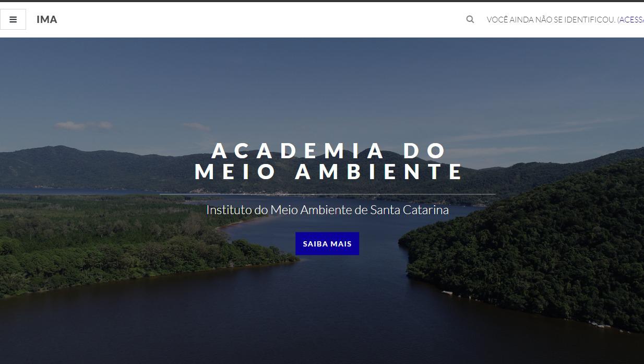The height and width of the screenshot is (364, 644).
Task: Click the SAIBA MAIS button
Action: coord(327,244)
